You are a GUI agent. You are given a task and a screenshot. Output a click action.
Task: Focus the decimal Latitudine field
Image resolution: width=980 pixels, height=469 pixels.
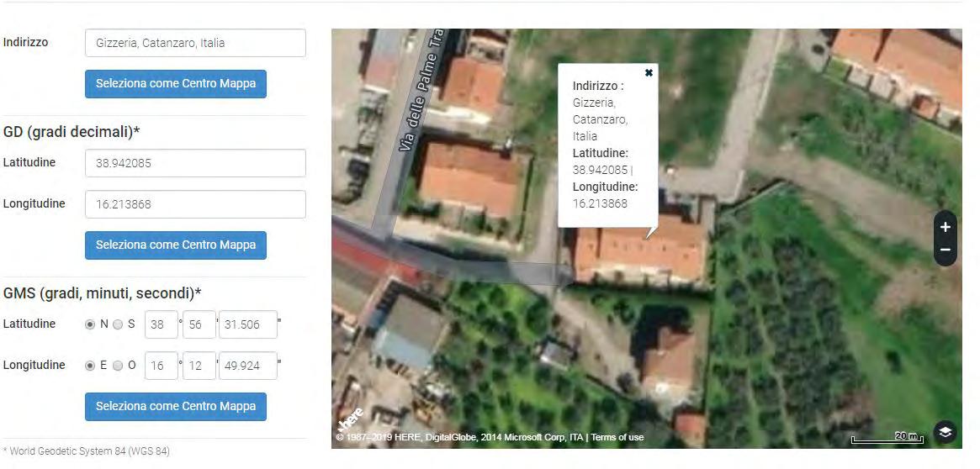tap(195, 163)
